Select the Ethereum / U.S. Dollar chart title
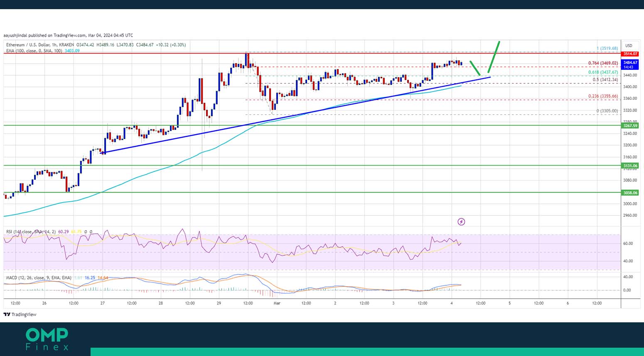 click(40, 45)
